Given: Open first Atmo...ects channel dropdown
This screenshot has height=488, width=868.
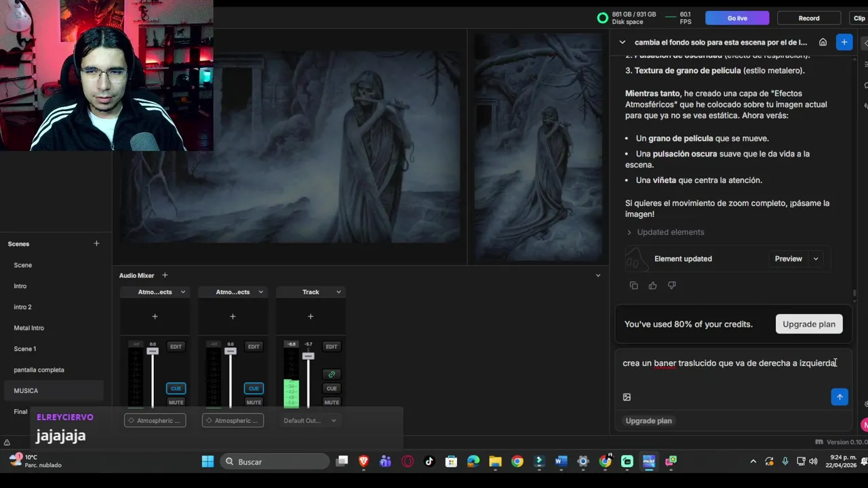Looking at the screenshot, I should coord(182,292).
